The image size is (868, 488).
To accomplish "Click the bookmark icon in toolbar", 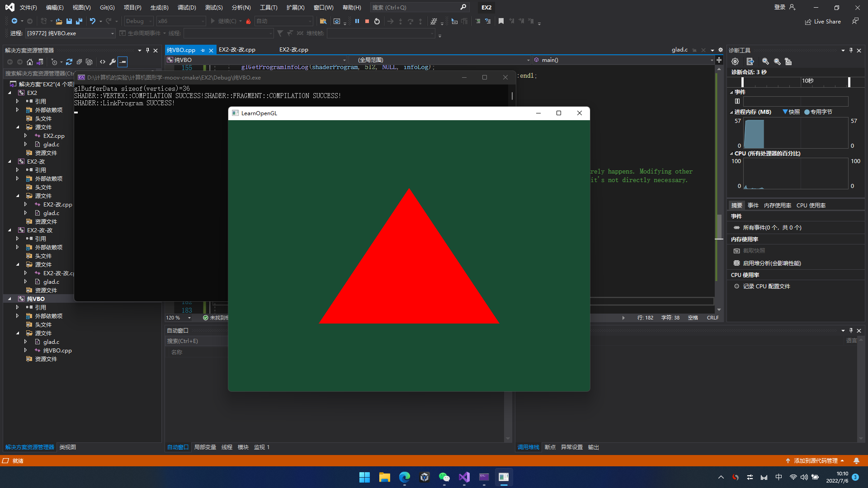I will point(501,21).
